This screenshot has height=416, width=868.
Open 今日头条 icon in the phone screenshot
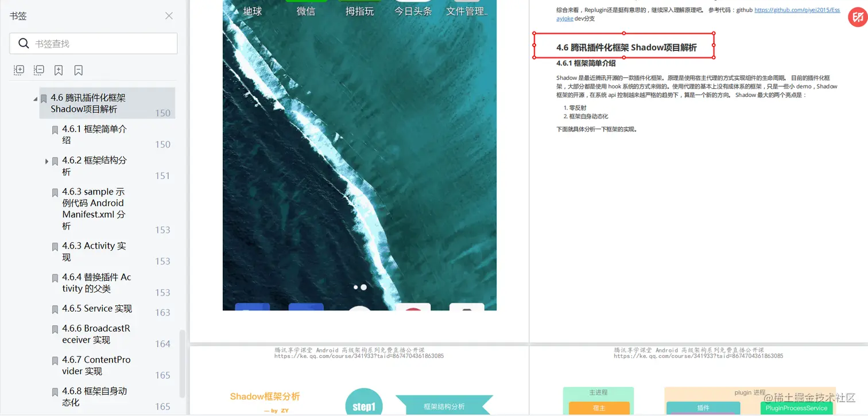point(413,9)
